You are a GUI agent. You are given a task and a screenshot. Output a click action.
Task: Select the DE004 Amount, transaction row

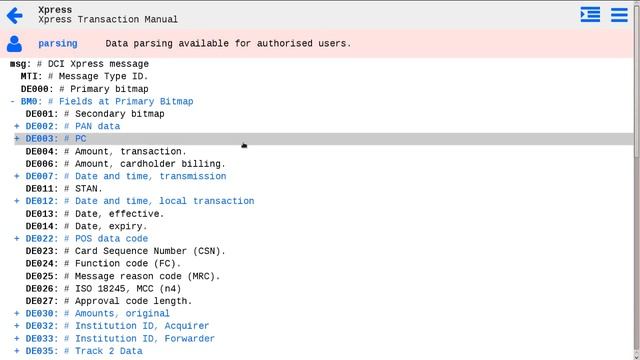click(106, 151)
